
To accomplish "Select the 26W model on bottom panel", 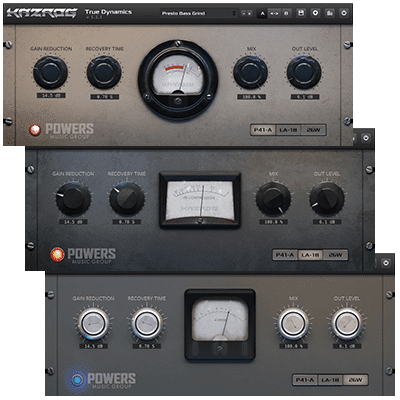I will coord(355,380).
